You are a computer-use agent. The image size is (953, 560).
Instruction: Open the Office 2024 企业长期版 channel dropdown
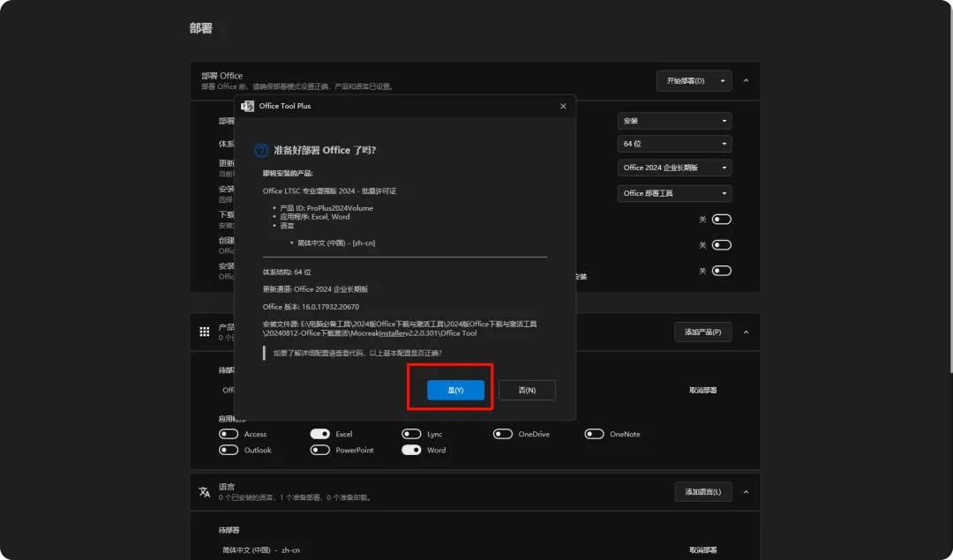click(x=675, y=168)
